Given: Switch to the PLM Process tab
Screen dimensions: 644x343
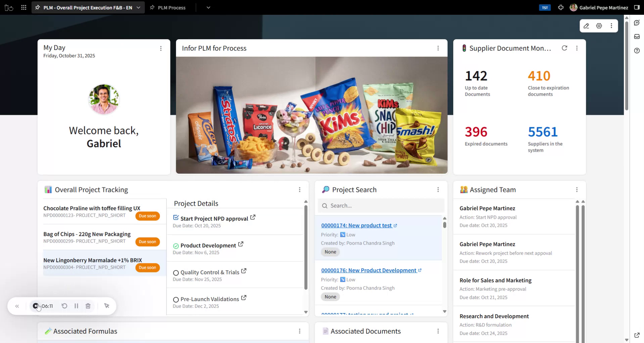Looking at the screenshot, I should pos(171,7).
